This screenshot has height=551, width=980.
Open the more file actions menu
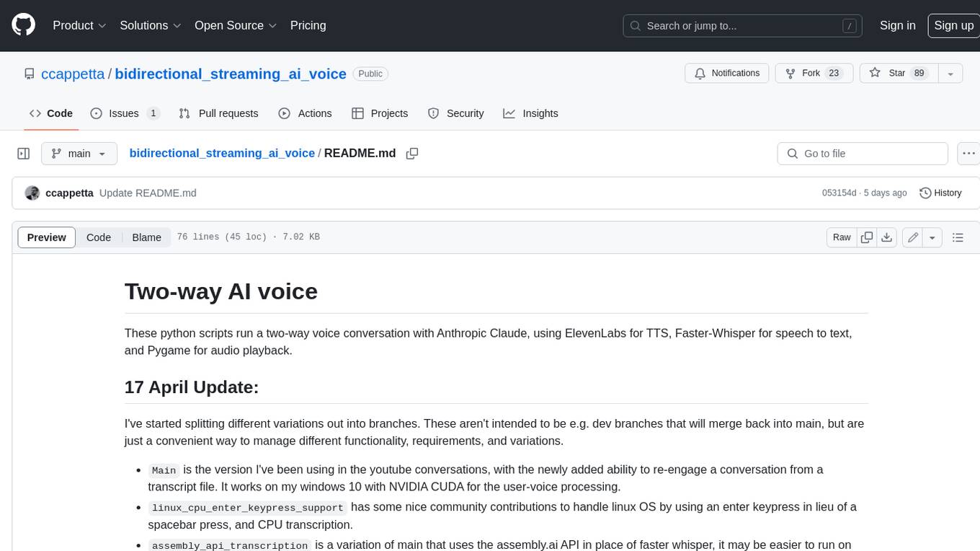pos(968,154)
